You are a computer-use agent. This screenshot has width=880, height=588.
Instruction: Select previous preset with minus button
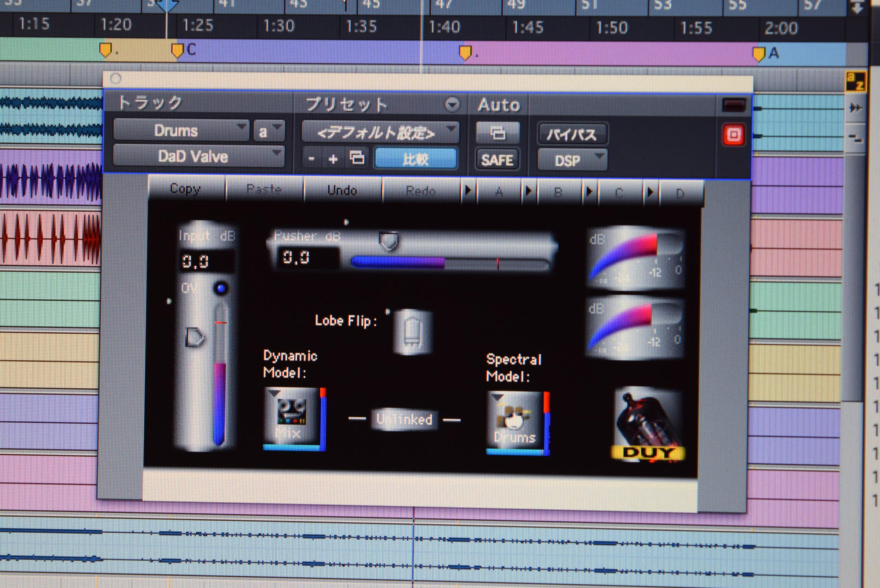pyautogui.click(x=311, y=159)
